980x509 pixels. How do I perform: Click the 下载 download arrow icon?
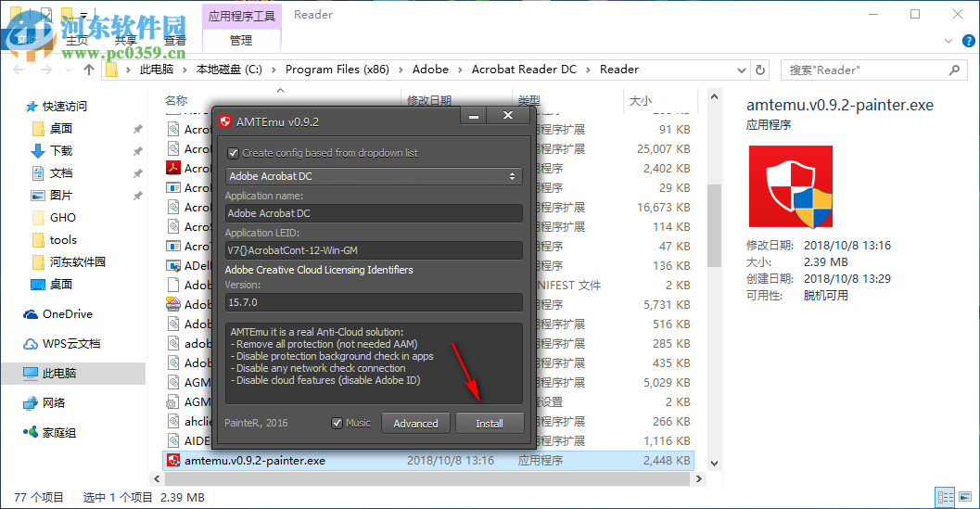38,151
